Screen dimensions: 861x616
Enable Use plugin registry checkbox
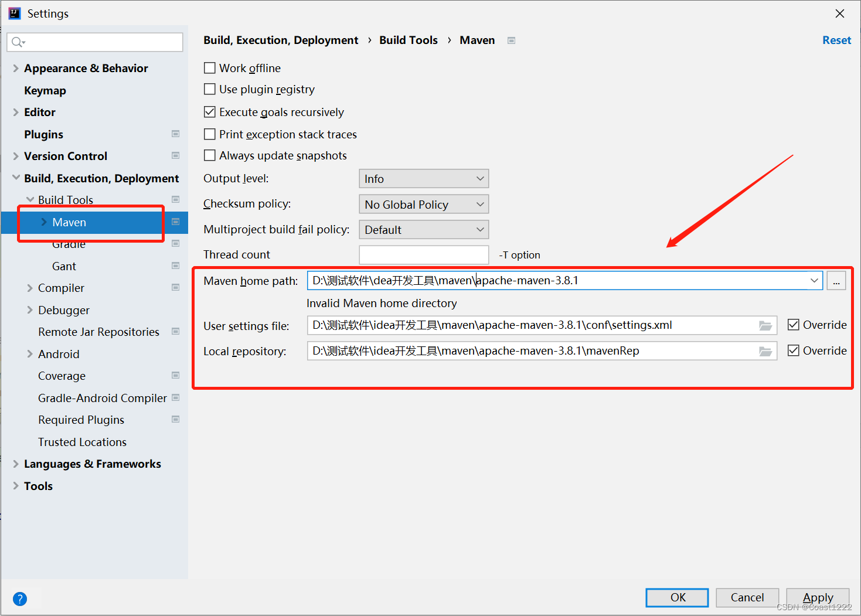pos(209,89)
